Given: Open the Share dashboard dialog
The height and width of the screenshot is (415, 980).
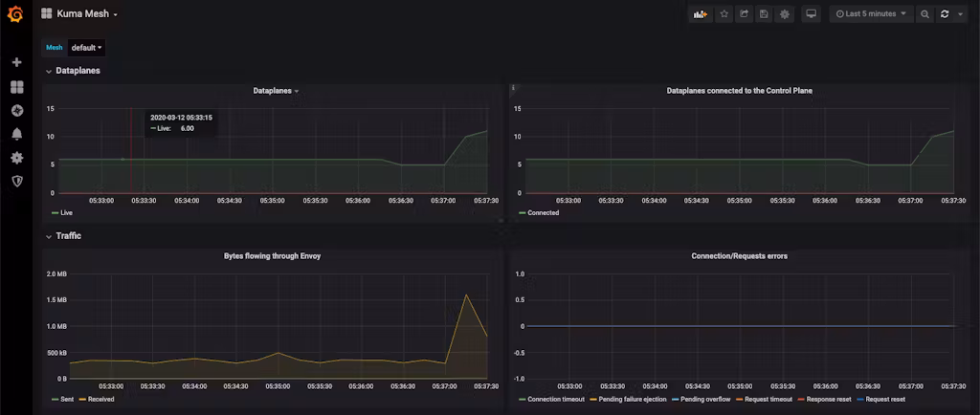Looking at the screenshot, I should pos(744,14).
